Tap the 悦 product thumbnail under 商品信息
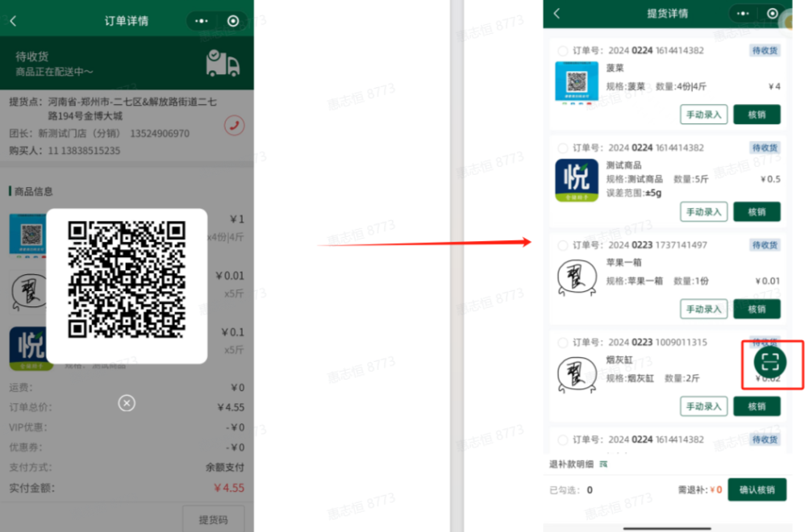This screenshot has width=809, height=532. [28, 348]
